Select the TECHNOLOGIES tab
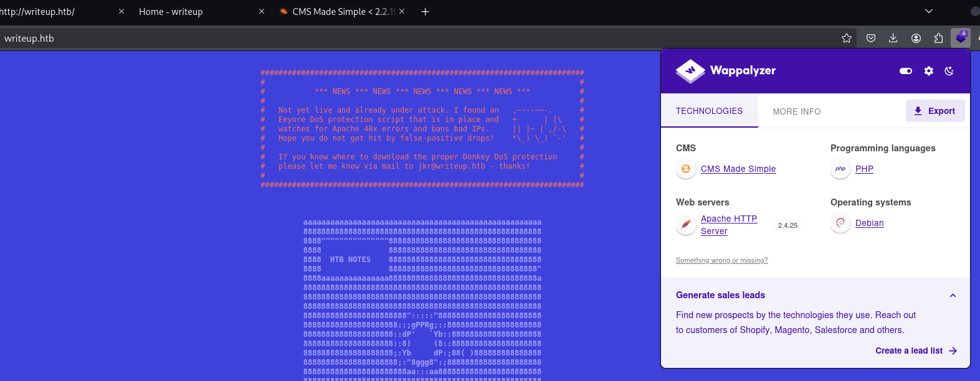980x381 pixels. pos(709,111)
